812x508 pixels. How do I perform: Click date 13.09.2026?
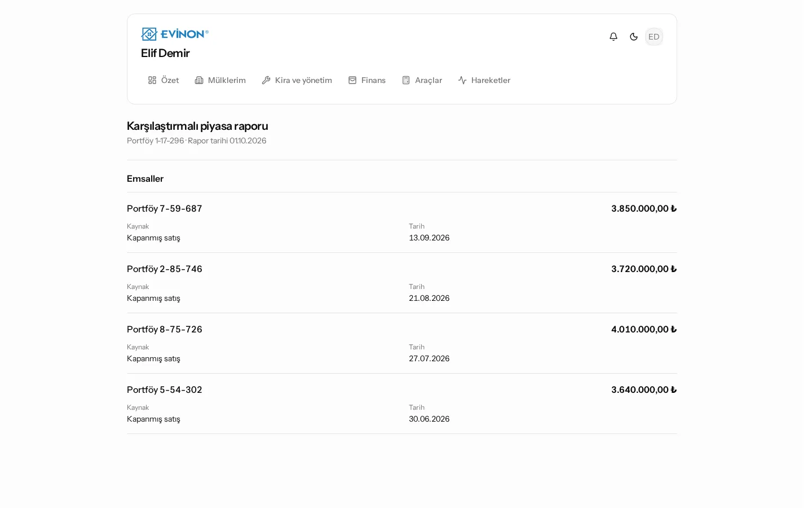[x=429, y=238]
